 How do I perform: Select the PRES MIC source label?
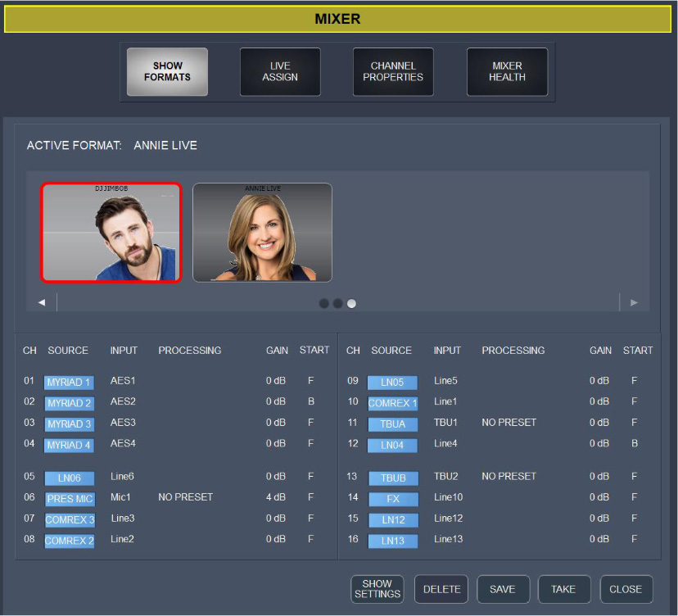coord(69,498)
